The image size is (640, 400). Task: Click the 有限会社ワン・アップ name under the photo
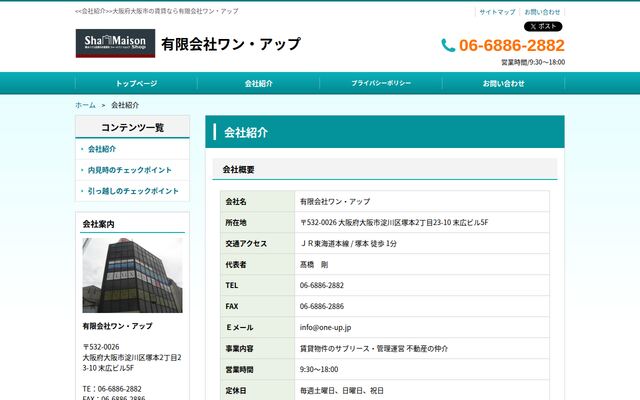tap(118, 326)
